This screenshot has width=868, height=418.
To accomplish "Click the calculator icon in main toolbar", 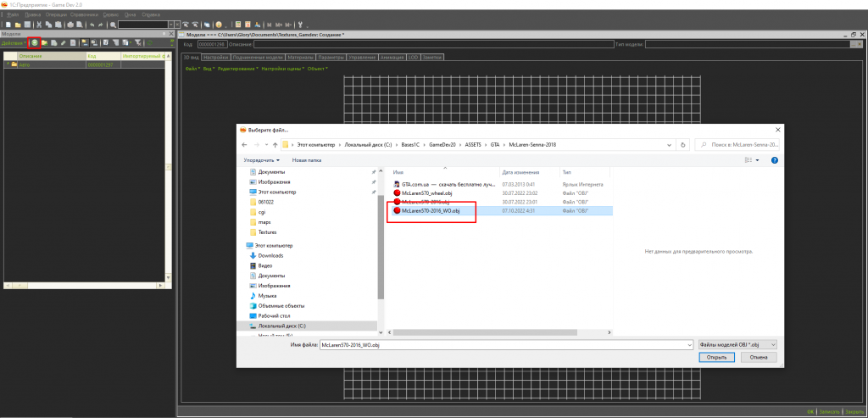I will [x=237, y=25].
